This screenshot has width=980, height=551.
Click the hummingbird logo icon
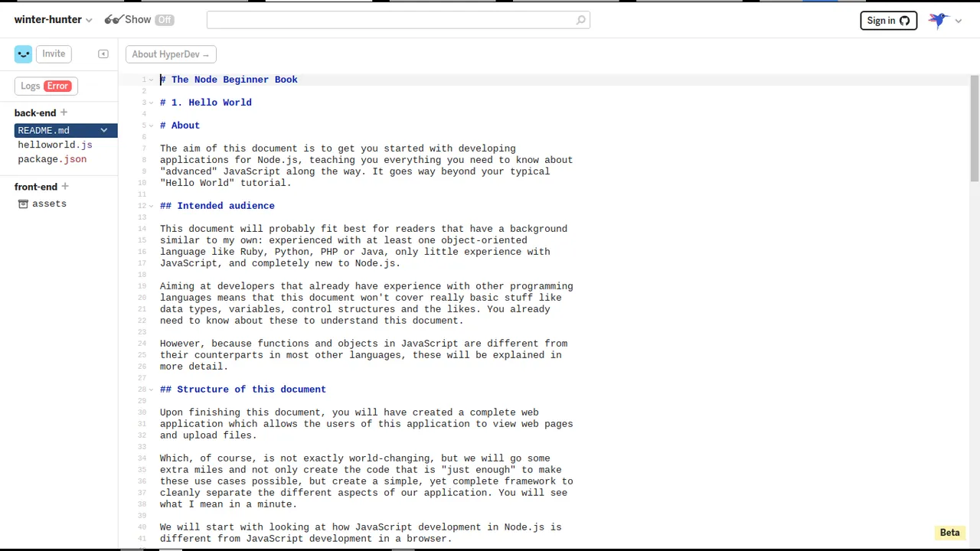(x=939, y=21)
